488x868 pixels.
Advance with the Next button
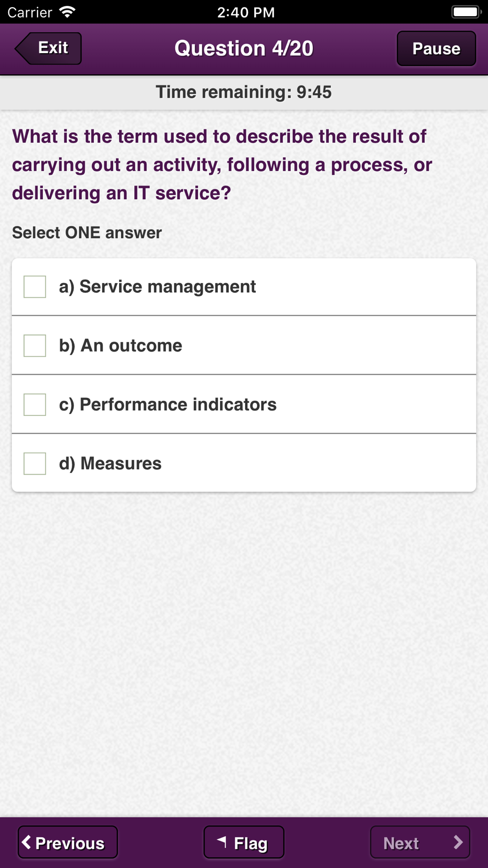coord(420,842)
